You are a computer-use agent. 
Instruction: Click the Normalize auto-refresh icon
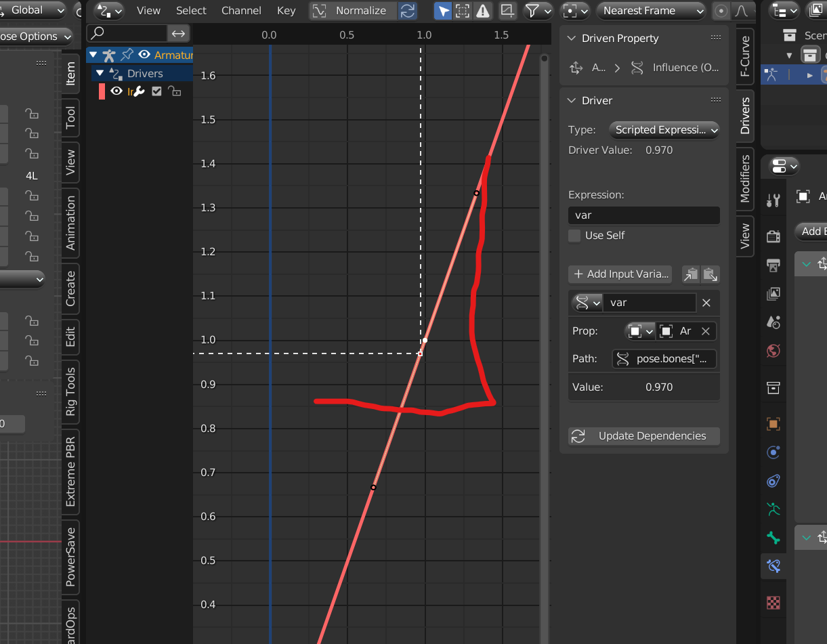tap(407, 11)
